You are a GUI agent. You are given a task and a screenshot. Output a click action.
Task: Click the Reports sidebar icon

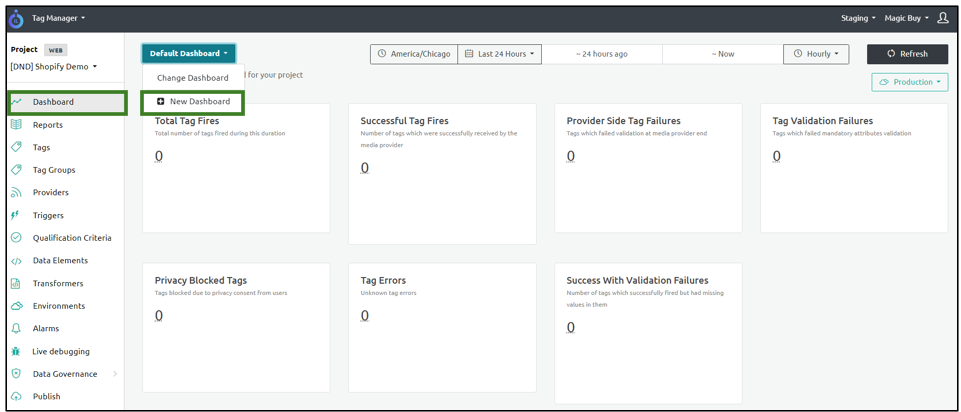click(16, 125)
